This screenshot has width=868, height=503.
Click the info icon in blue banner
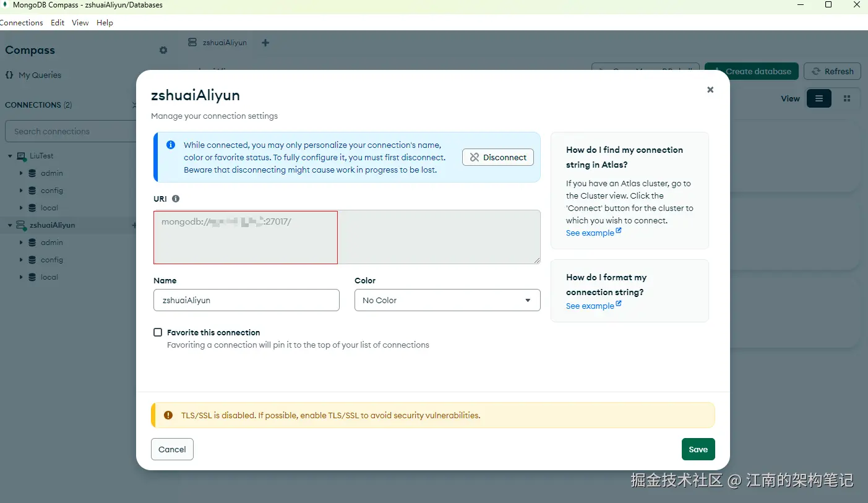pyautogui.click(x=171, y=145)
